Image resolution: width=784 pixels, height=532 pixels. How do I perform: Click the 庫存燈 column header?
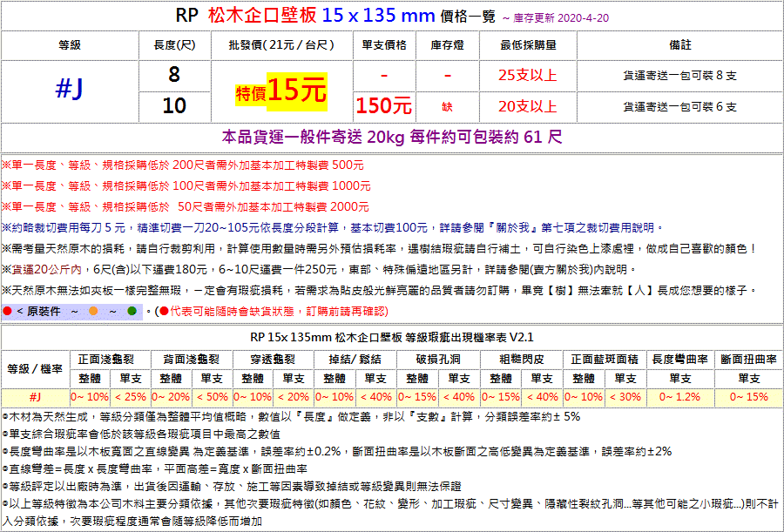point(447,44)
